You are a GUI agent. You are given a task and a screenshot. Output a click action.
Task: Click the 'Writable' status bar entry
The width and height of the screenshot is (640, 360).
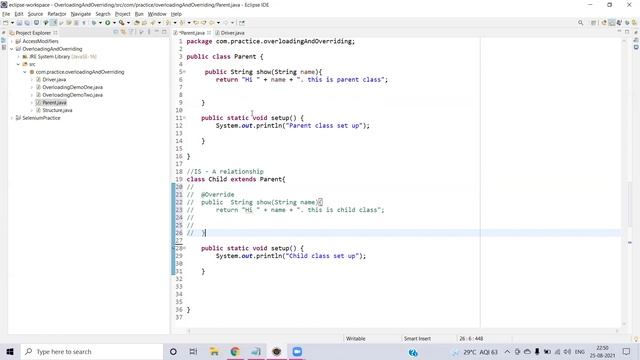356,338
